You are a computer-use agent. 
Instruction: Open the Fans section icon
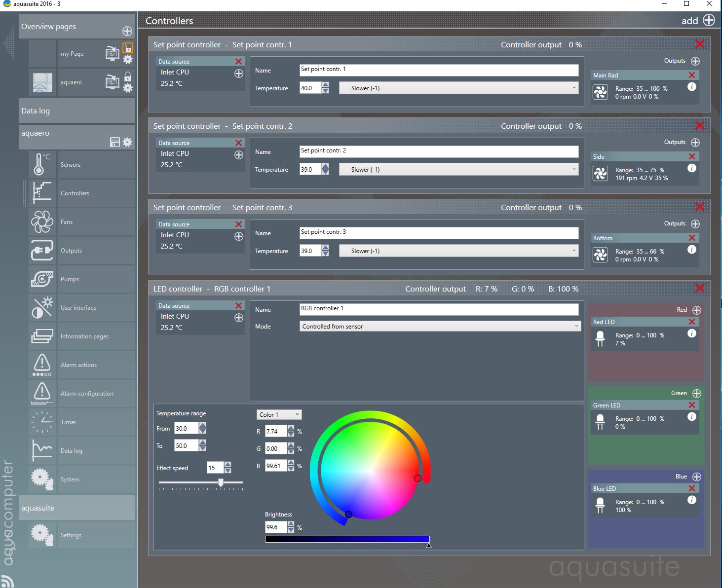point(42,222)
